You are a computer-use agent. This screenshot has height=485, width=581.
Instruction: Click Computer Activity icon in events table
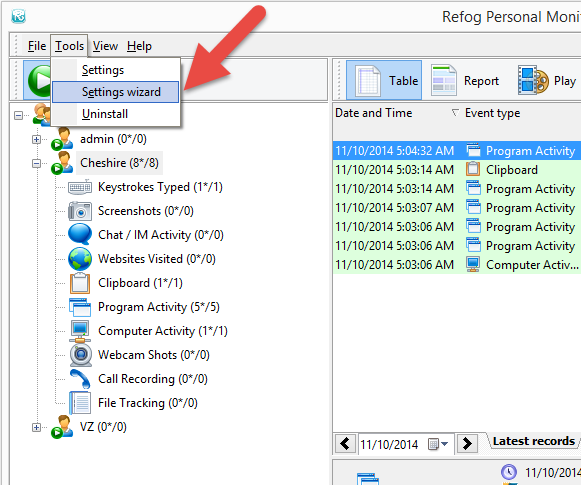[x=473, y=264]
